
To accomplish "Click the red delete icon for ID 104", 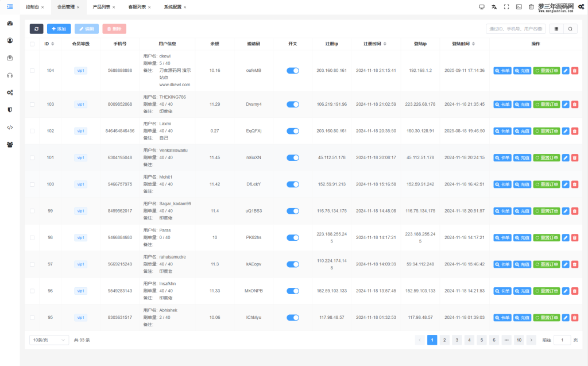I will [575, 70].
